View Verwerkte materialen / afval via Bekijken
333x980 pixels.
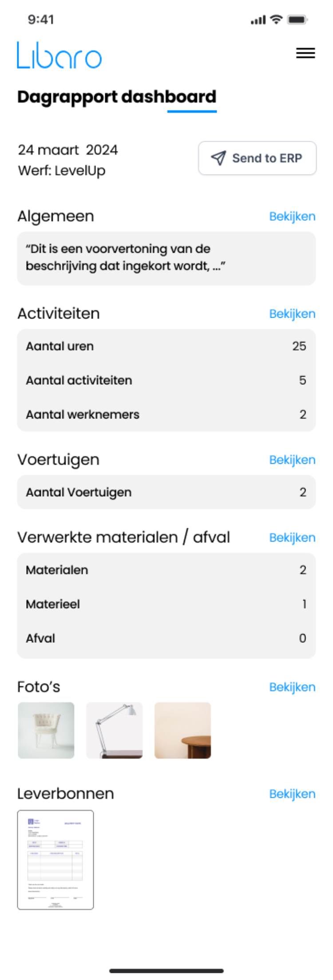(x=292, y=538)
